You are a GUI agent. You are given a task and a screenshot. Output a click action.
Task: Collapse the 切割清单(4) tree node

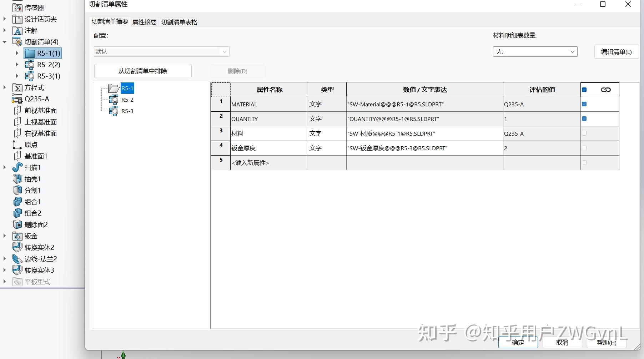(5, 42)
